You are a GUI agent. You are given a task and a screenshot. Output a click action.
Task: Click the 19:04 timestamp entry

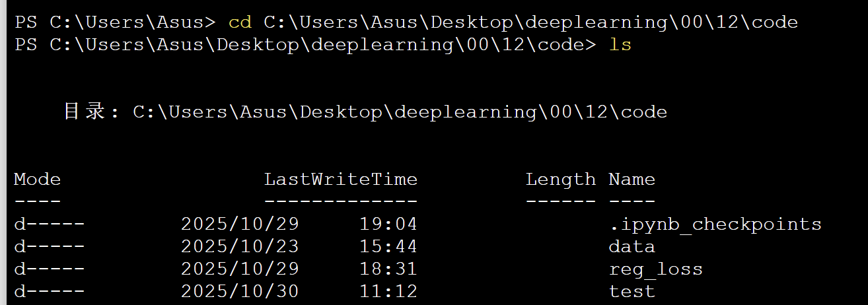pos(388,224)
